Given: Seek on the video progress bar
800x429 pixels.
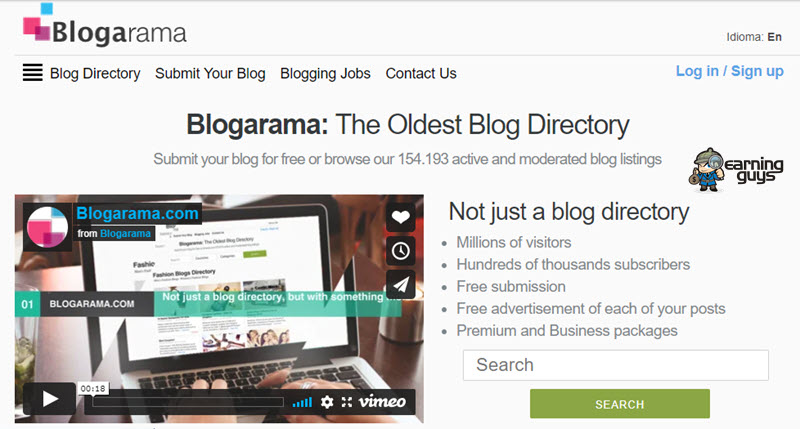Looking at the screenshot, I should coord(188,402).
